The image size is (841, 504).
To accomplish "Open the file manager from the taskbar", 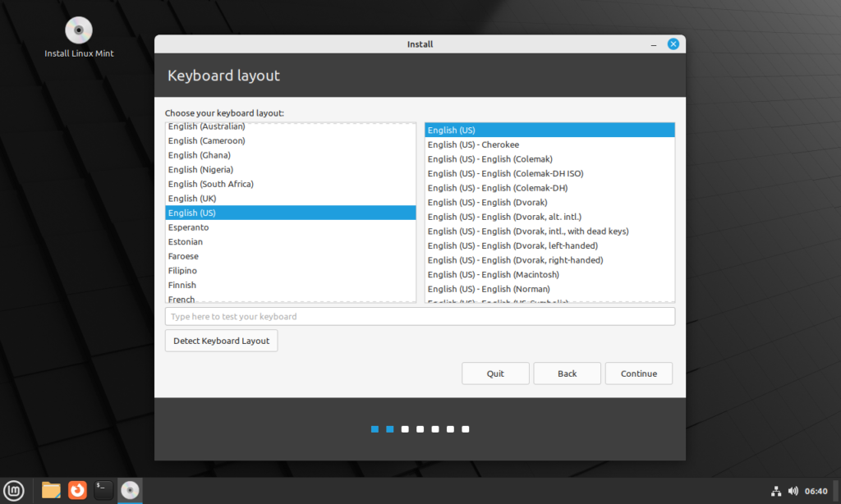I will [x=50, y=490].
